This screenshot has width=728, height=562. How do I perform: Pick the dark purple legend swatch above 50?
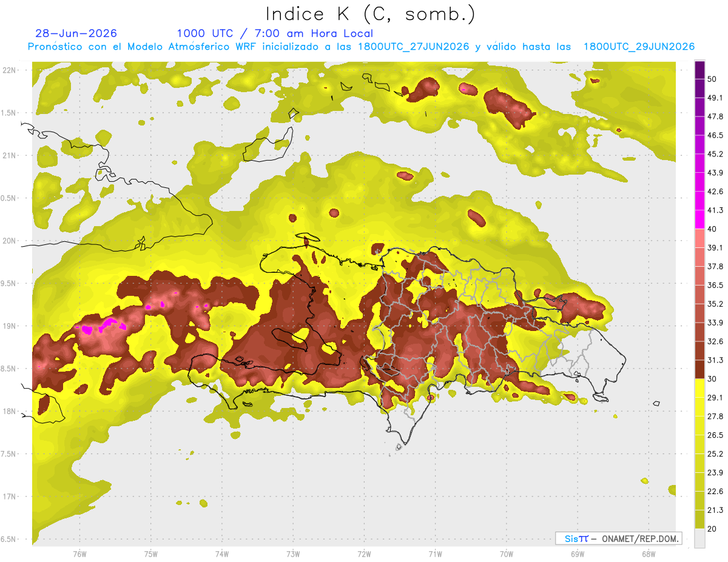point(699,70)
